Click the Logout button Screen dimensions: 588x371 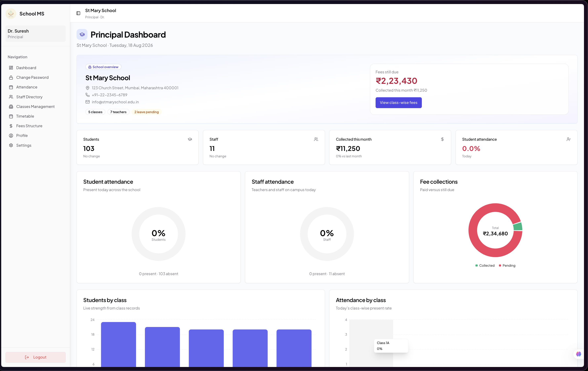[x=35, y=357]
